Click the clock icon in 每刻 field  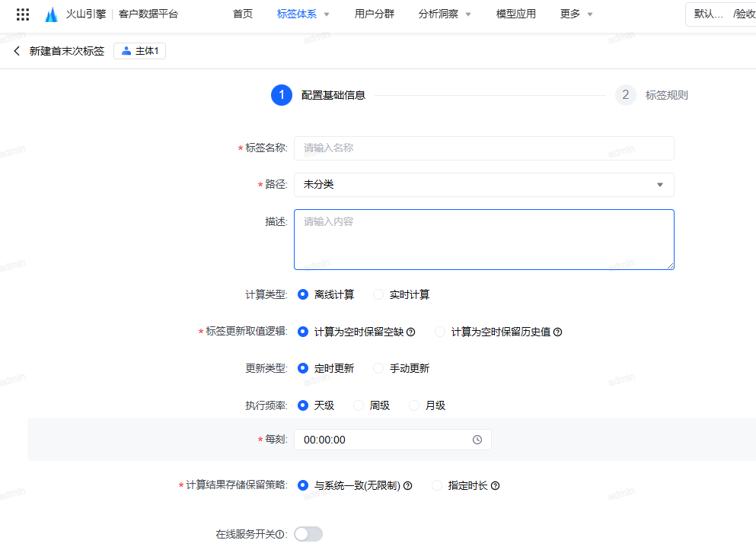[x=477, y=440]
